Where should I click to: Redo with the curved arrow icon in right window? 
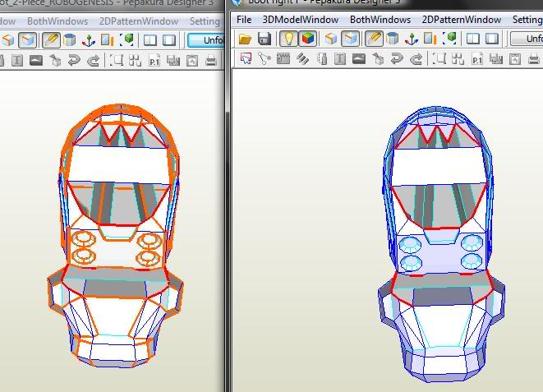click(416, 59)
